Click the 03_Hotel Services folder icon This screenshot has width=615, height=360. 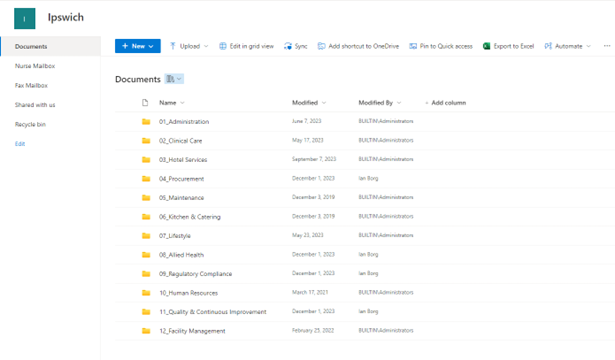(x=146, y=160)
